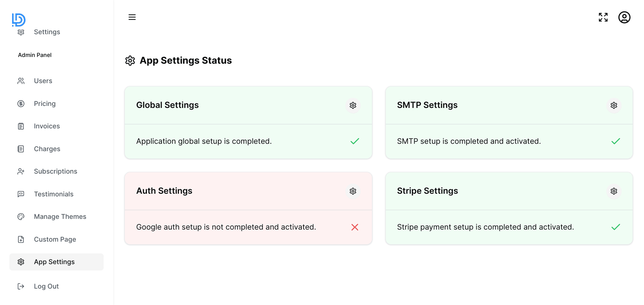
Task: Open SMTP Settings gear icon
Action: [614, 105]
